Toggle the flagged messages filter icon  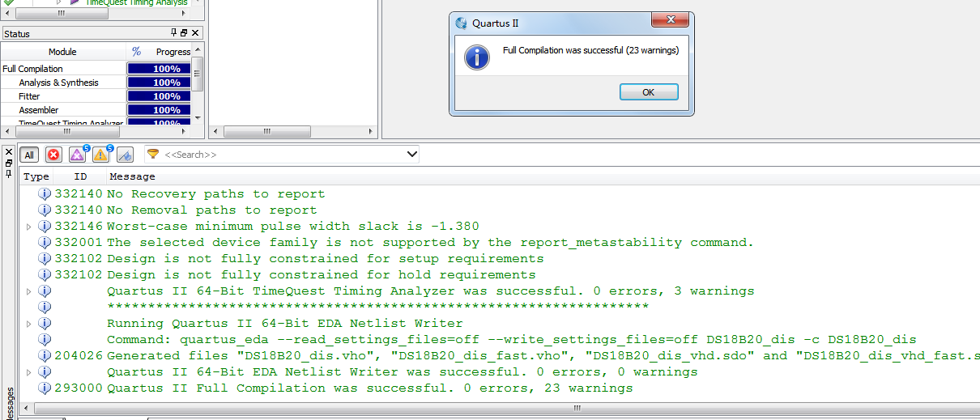point(125,155)
